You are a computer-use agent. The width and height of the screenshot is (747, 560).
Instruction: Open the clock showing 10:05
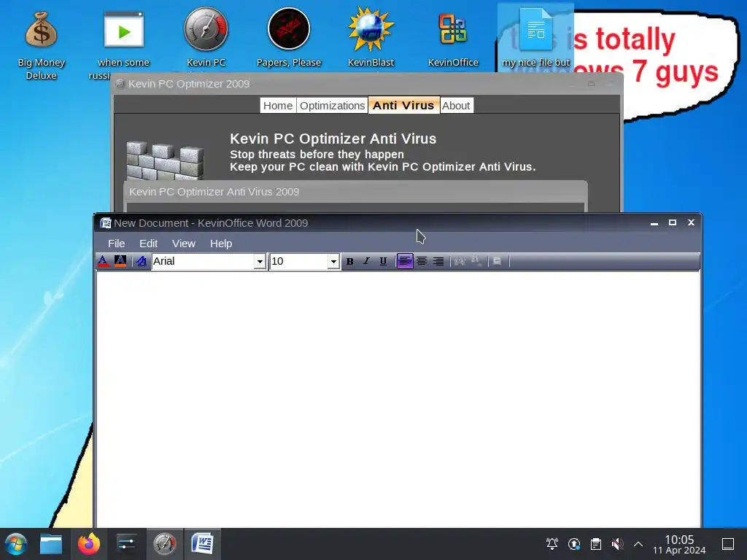click(679, 544)
